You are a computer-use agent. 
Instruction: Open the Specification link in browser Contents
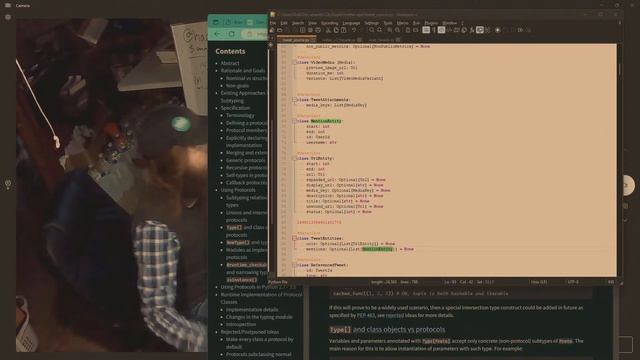[x=236, y=108]
